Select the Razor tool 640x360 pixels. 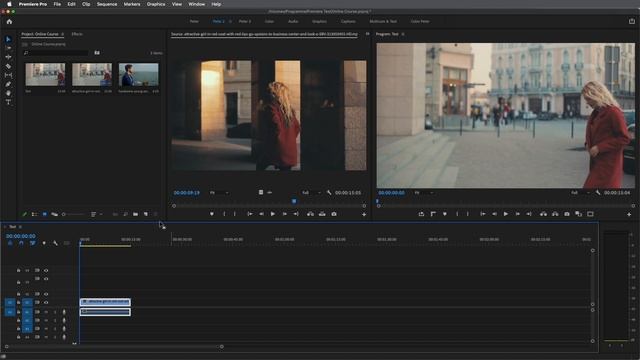click(x=8, y=66)
